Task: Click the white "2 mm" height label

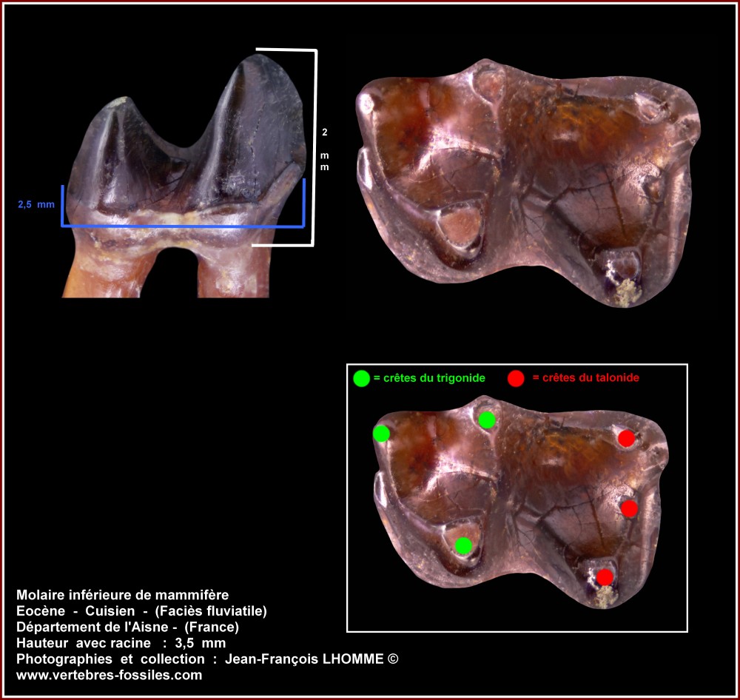Action: point(324,149)
